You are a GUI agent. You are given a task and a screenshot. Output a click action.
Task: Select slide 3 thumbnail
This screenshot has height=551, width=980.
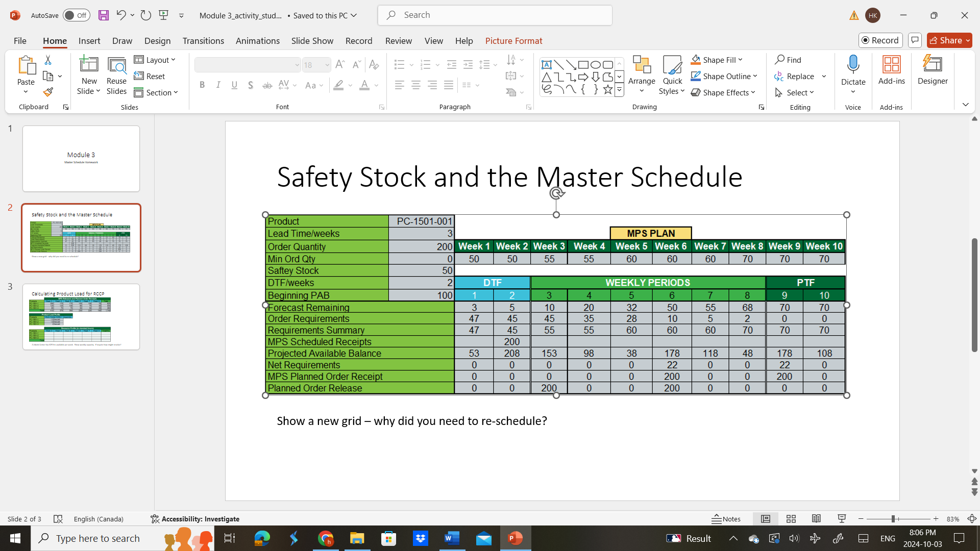point(81,316)
